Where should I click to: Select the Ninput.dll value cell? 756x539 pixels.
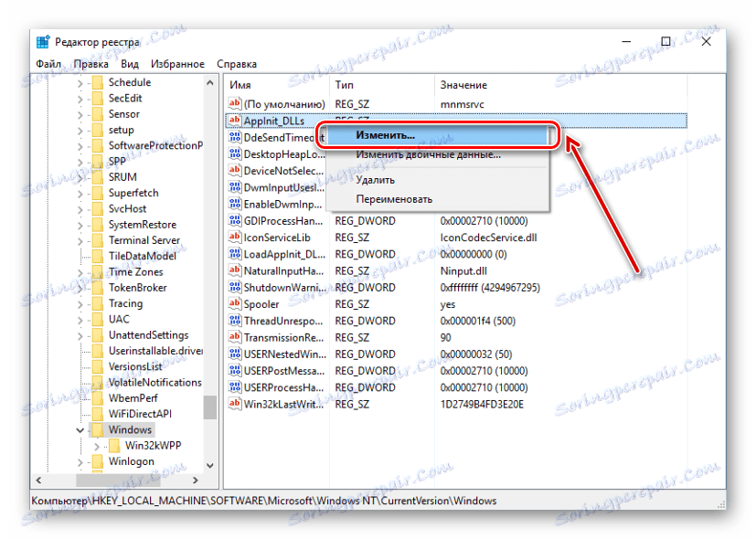(463, 270)
